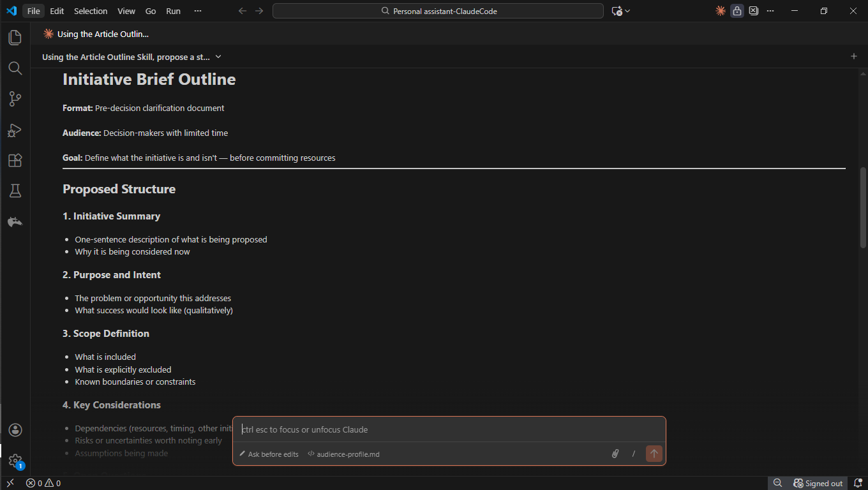868x490 pixels.
Task: Click the Known boundaries or constraints bullet
Action: pyautogui.click(x=135, y=382)
